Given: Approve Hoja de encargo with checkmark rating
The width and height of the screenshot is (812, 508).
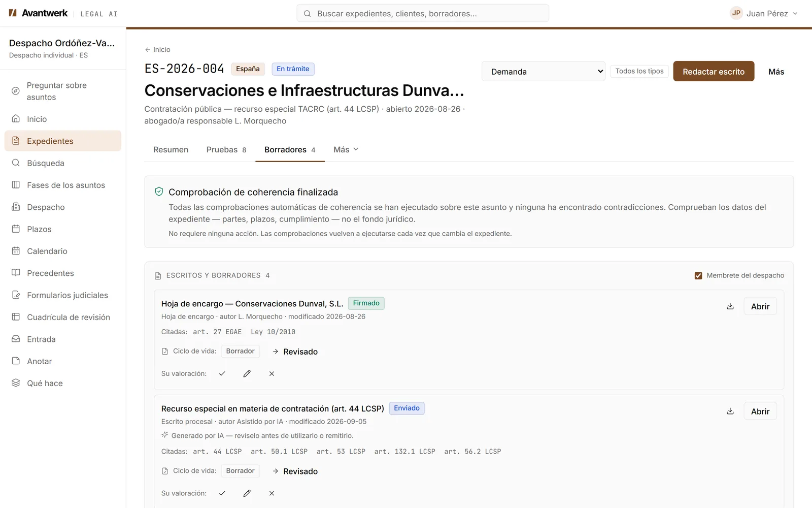Looking at the screenshot, I should click(x=222, y=374).
